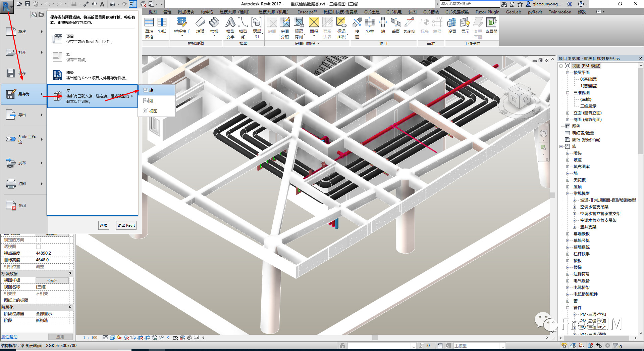
Task: Expand the Sprinklers (喷头) family node
Action: (568, 153)
